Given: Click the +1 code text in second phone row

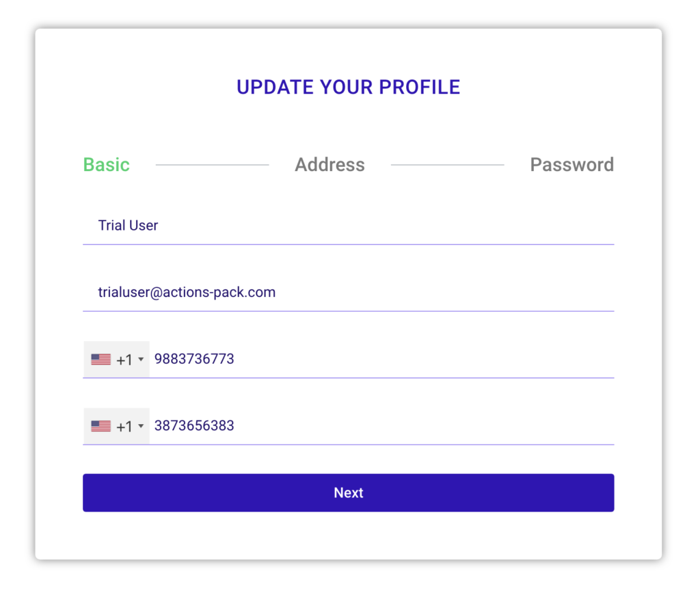Looking at the screenshot, I should (124, 427).
